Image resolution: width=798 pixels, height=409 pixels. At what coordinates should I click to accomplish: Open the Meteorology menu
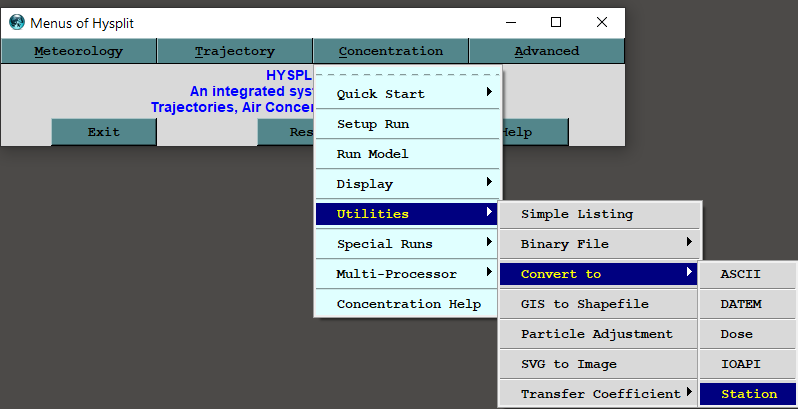point(78,51)
